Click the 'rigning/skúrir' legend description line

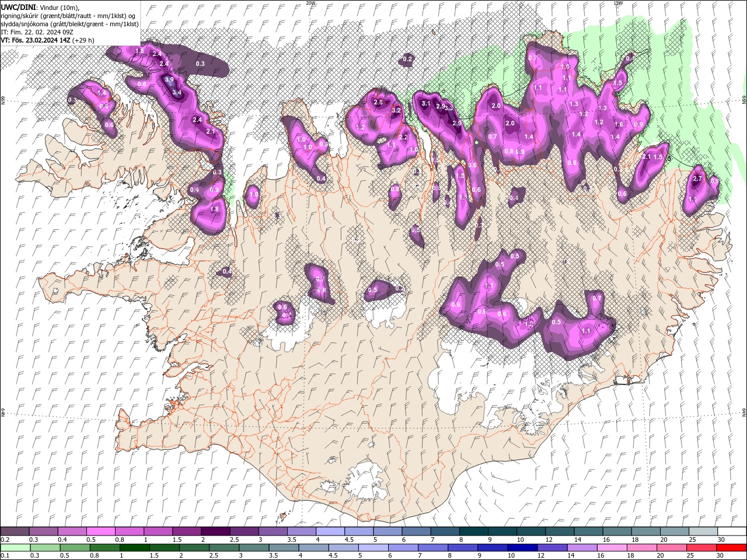point(68,15)
